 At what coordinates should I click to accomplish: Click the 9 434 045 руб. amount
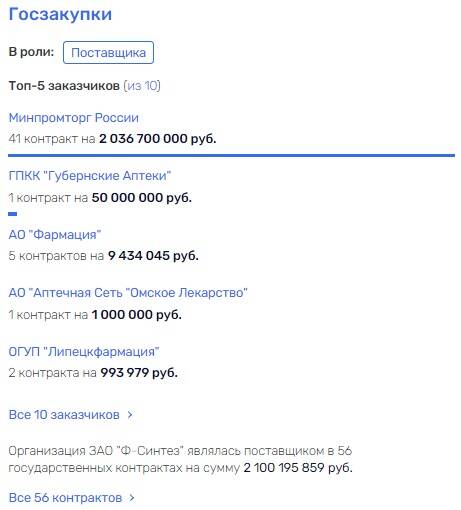[153, 256]
